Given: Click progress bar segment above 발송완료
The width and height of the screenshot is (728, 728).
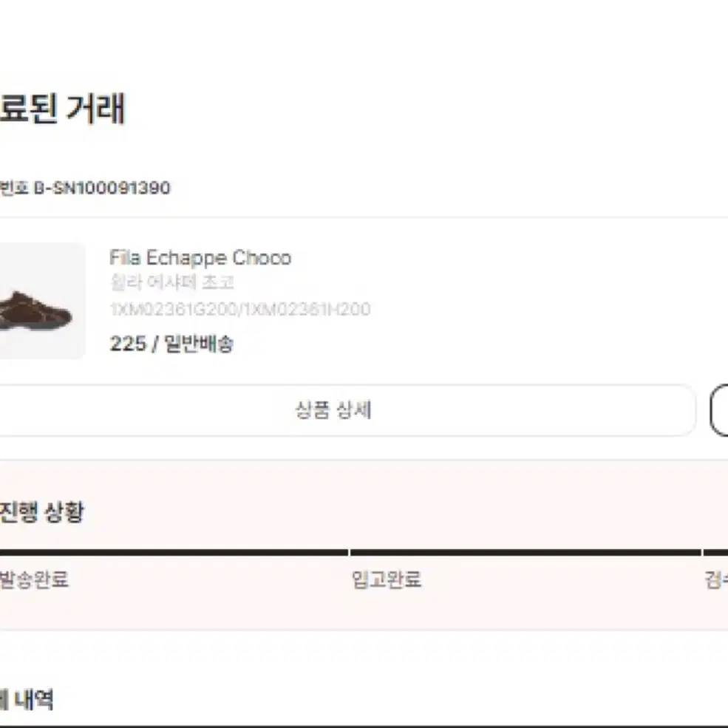Looking at the screenshot, I should [174, 553].
